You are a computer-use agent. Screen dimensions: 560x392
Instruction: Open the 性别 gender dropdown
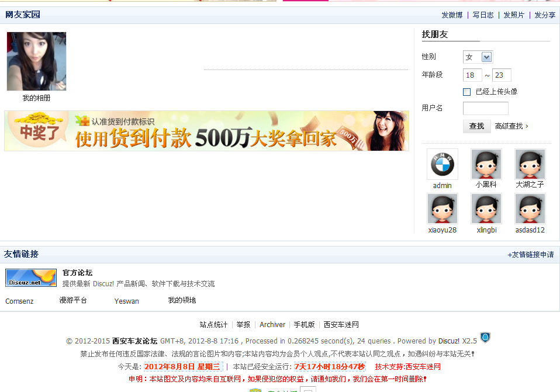[x=478, y=57]
